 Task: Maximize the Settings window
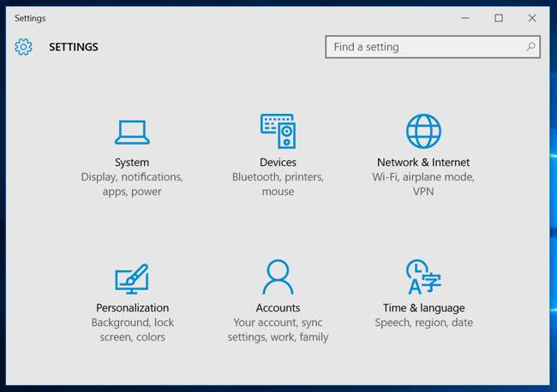(499, 18)
